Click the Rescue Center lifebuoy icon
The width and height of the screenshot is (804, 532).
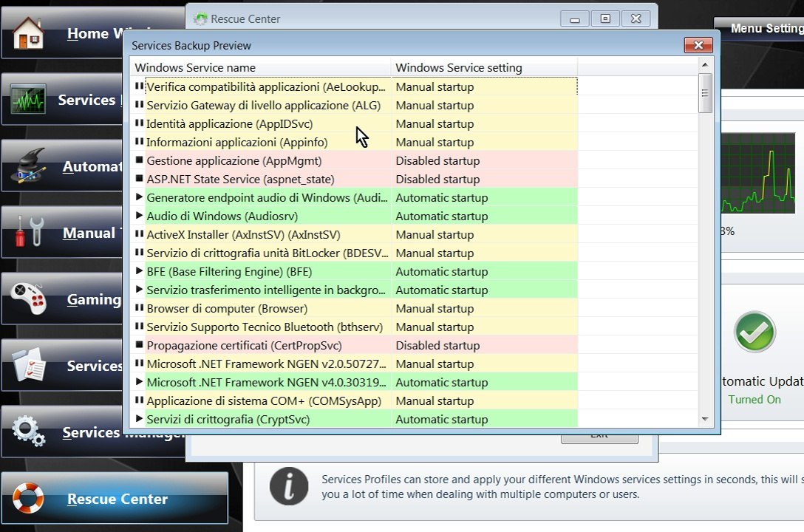coord(27,498)
